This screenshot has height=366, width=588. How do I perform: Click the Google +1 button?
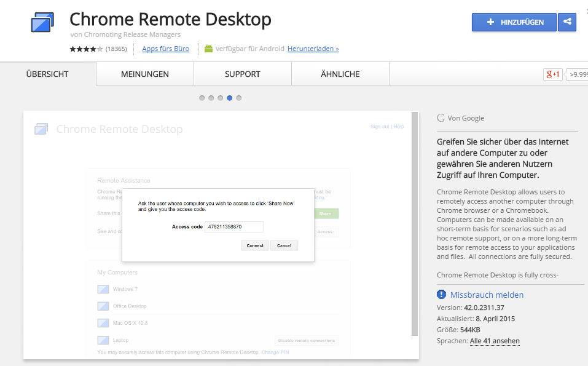pyautogui.click(x=553, y=74)
